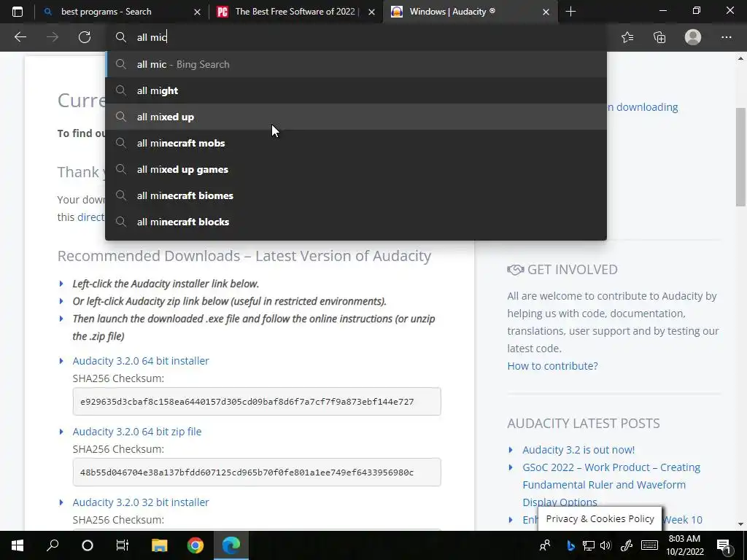Click Bing icon in system tray
Screen dimensions: 747x560
click(x=570, y=545)
